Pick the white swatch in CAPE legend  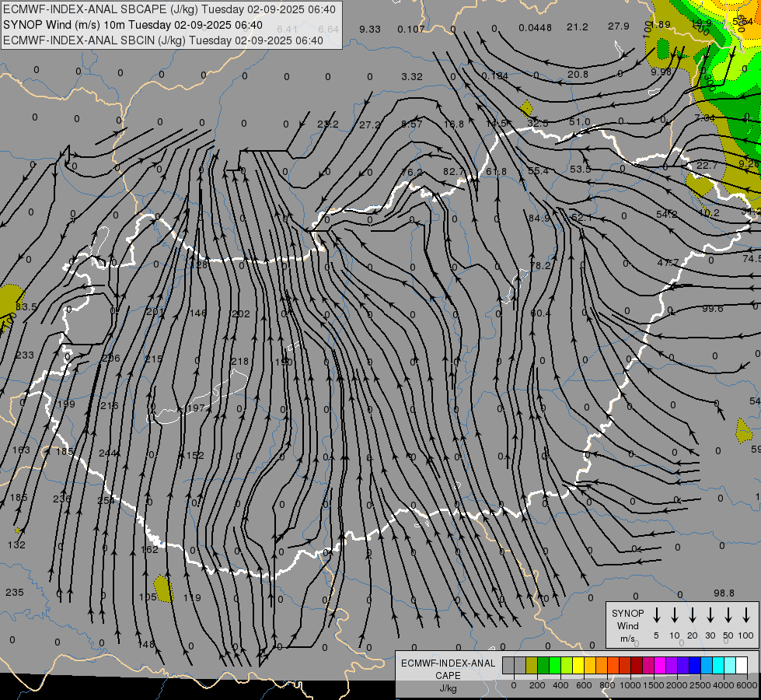coord(742,665)
